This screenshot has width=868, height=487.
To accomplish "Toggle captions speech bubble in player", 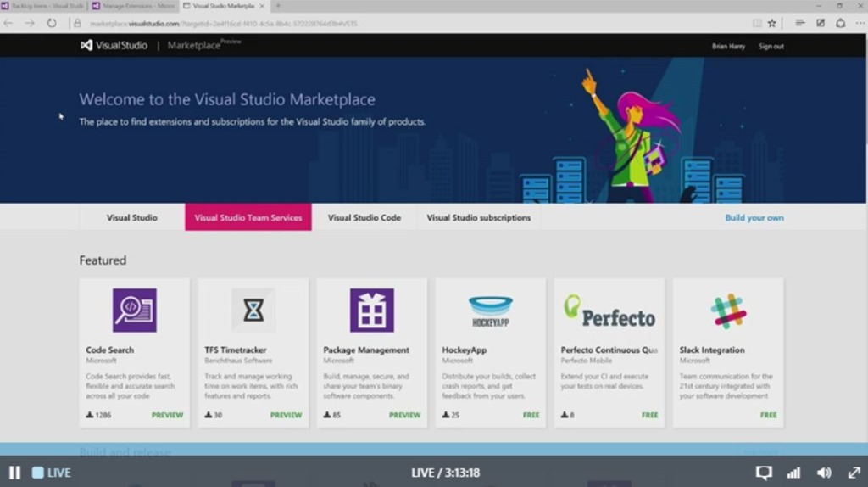I will [764, 473].
